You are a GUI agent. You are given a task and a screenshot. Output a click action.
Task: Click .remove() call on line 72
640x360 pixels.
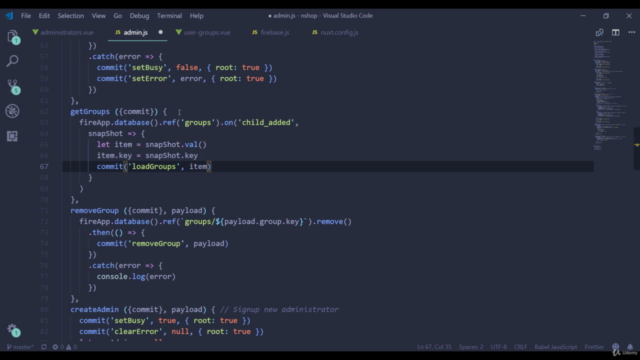[x=332, y=222]
